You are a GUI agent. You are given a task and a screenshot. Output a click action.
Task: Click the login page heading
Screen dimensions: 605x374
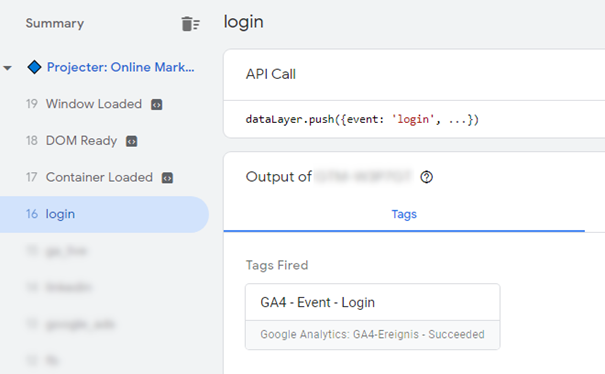(x=243, y=22)
